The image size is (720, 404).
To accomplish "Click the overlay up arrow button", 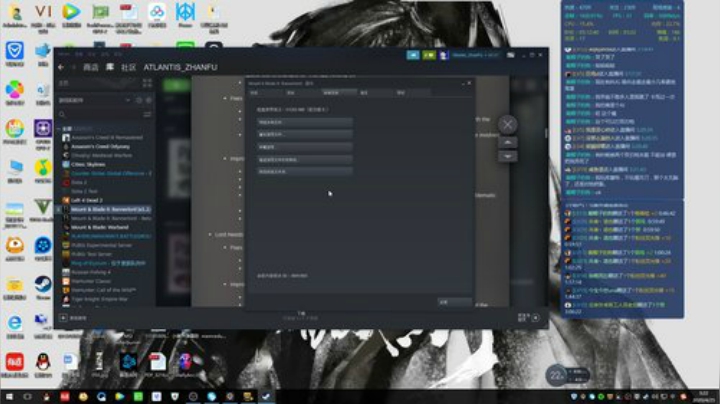I will (507, 142).
